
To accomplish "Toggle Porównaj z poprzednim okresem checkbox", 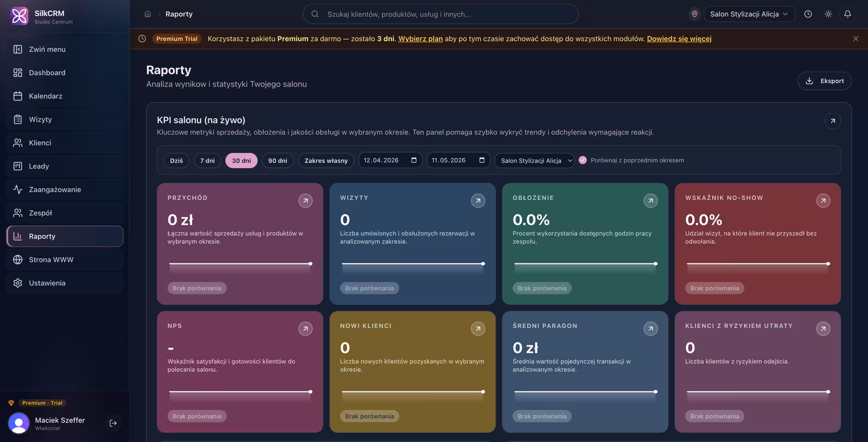I will (x=583, y=160).
